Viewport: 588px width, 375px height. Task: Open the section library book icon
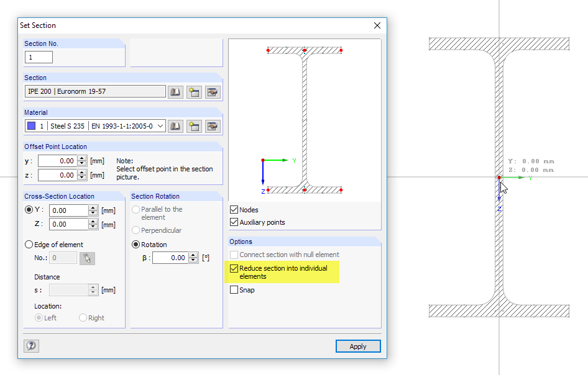coord(175,92)
